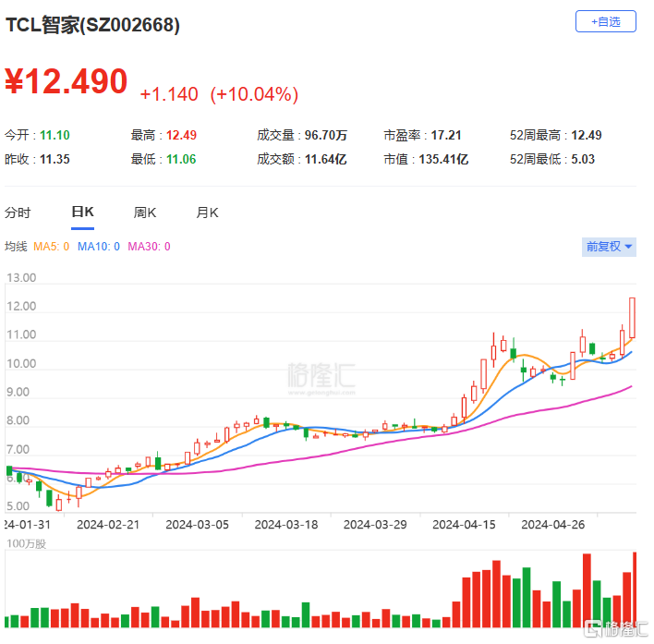Click the MA30 moving average label
The width and height of the screenshot is (654, 644).
(x=149, y=247)
